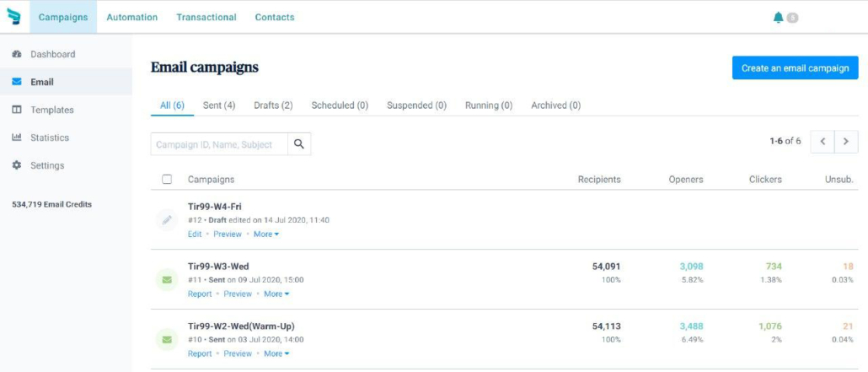The width and height of the screenshot is (868, 372).
Task: Switch to the Drafts (2) tab
Action: point(274,105)
